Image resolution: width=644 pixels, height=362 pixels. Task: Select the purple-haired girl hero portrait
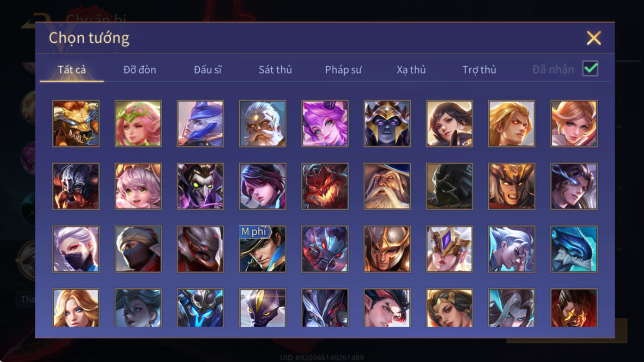click(x=325, y=124)
